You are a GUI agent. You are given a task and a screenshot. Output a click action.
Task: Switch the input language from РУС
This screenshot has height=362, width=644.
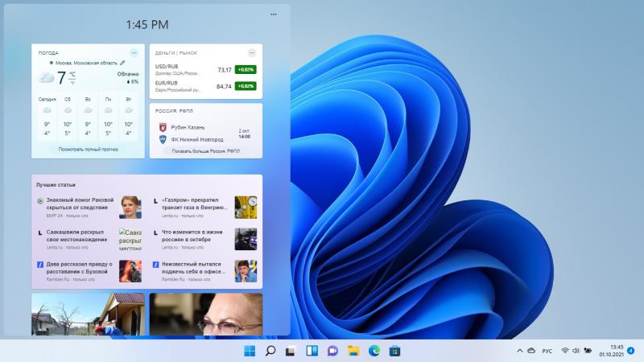(x=546, y=351)
